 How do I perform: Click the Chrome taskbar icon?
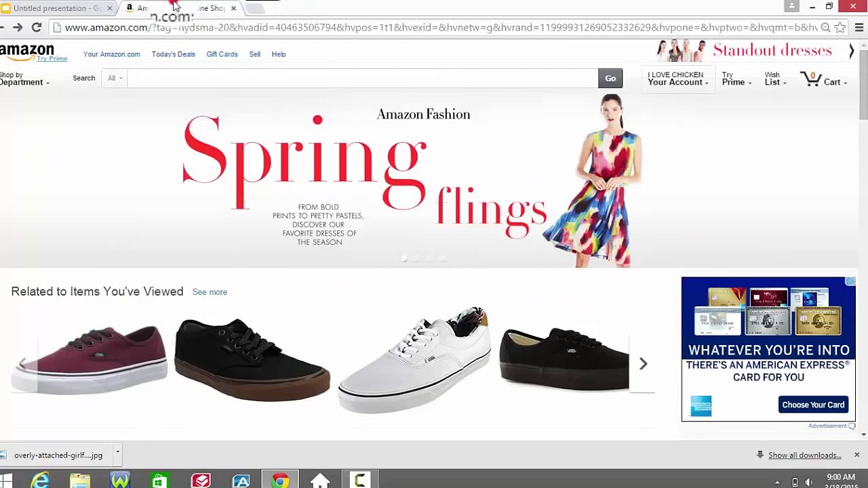point(280,481)
